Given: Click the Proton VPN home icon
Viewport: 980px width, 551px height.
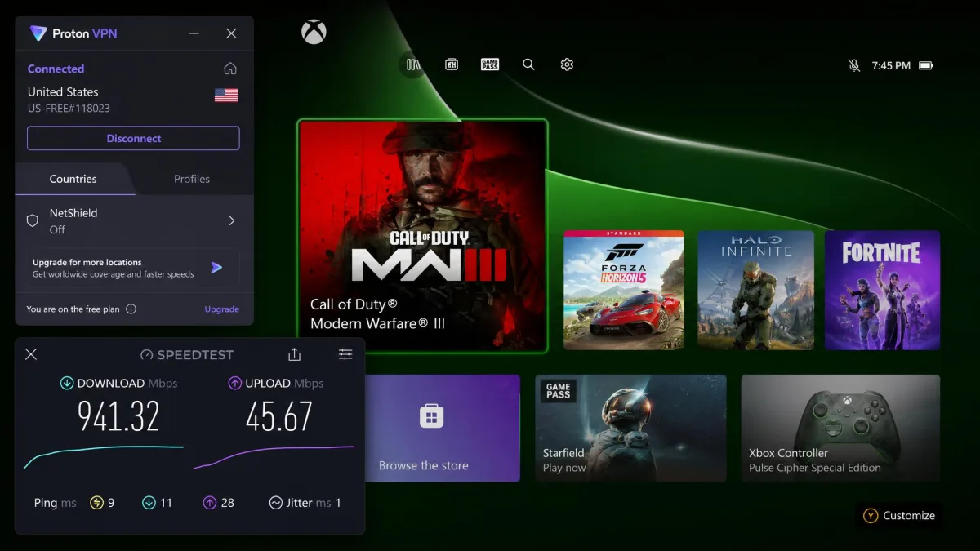Looking at the screenshot, I should click(x=230, y=69).
